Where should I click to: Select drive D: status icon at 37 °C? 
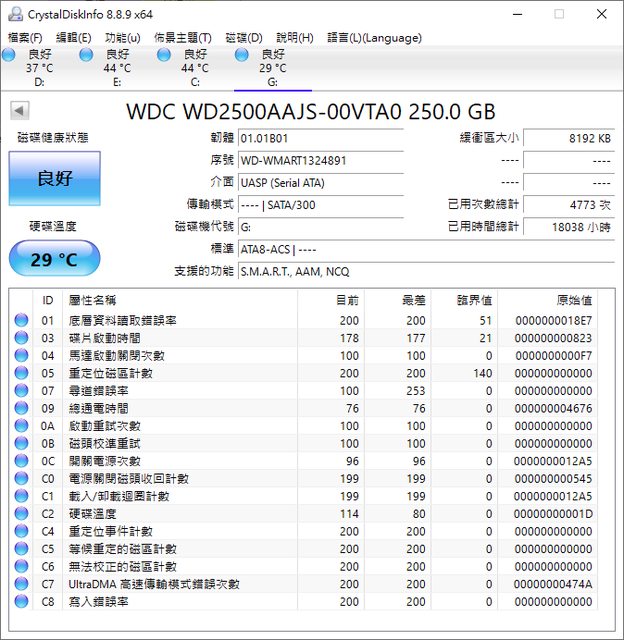pyautogui.click(x=9, y=55)
